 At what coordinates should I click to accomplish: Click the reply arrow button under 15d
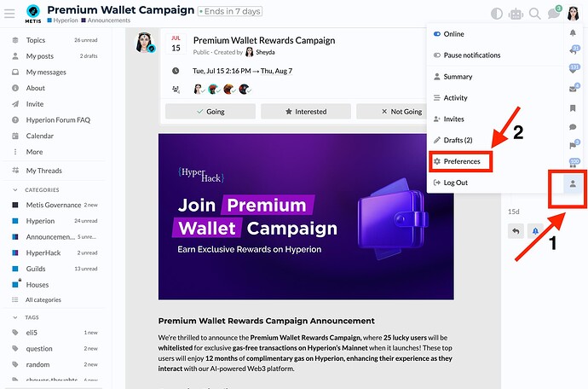(516, 231)
